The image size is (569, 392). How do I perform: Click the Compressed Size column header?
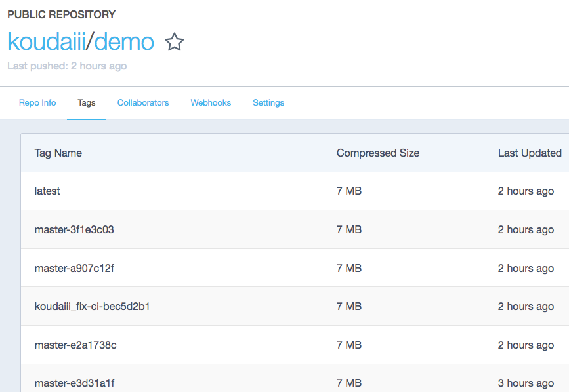pos(378,153)
